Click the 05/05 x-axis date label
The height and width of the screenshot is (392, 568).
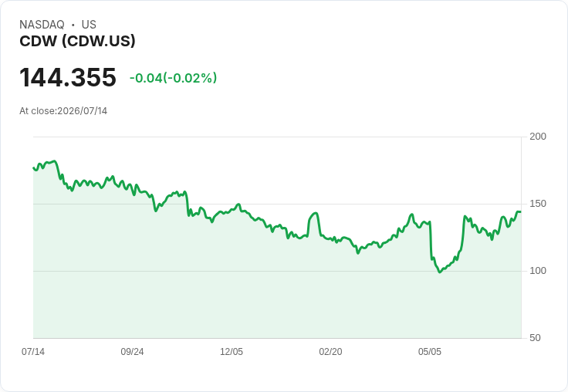point(430,352)
